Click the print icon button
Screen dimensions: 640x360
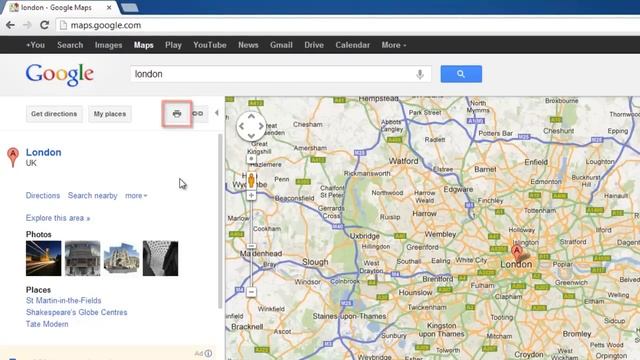pos(177,114)
